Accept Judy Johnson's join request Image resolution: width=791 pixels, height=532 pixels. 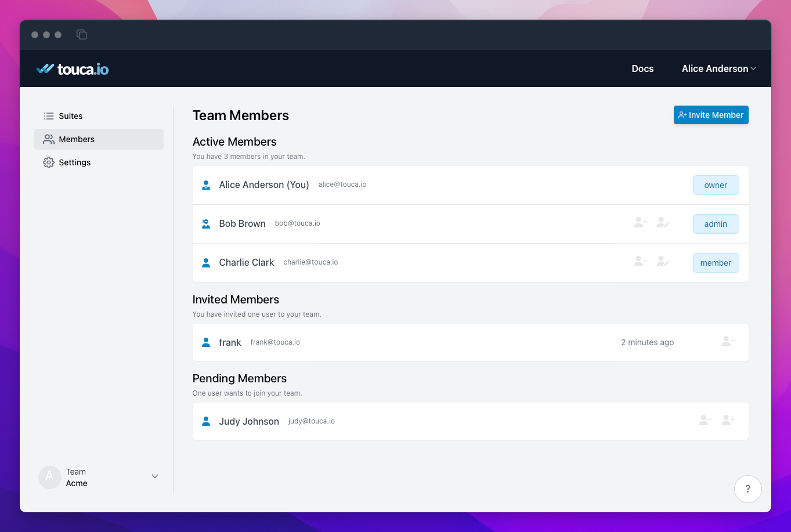[x=728, y=420]
